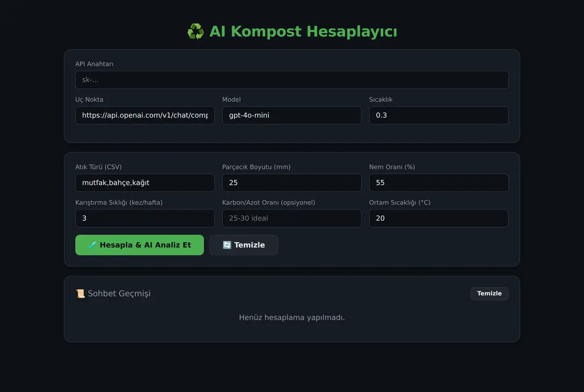Click the scroll icon beside Sohbet Geçmişi
This screenshot has width=584, height=392.
[x=80, y=294]
